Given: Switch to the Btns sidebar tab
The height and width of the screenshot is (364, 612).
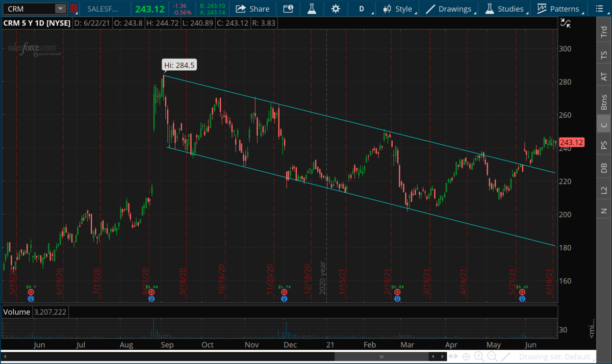Looking at the screenshot, I should click(604, 102).
